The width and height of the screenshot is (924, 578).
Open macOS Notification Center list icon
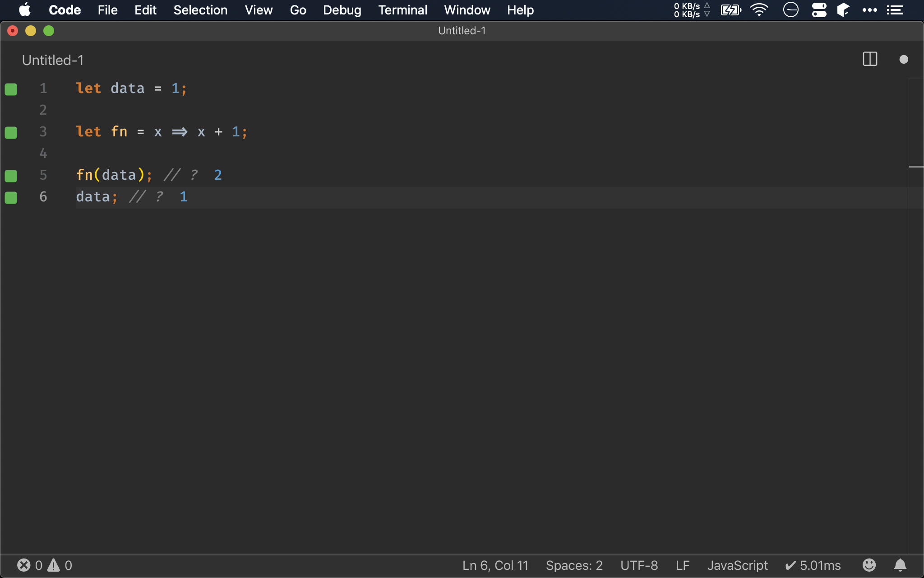pos(895,10)
